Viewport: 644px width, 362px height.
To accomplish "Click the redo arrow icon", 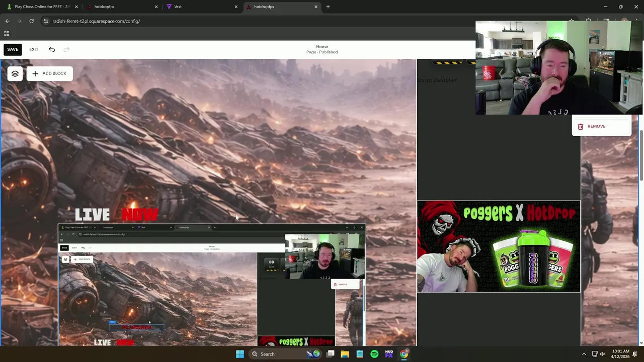I will 66,49.
